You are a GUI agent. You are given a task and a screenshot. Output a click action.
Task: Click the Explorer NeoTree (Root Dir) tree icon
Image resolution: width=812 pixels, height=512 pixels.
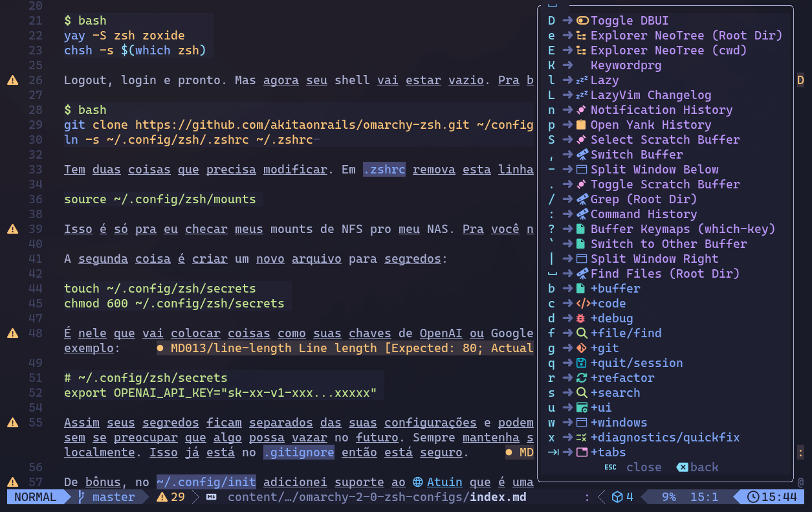click(x=582, y=36)
